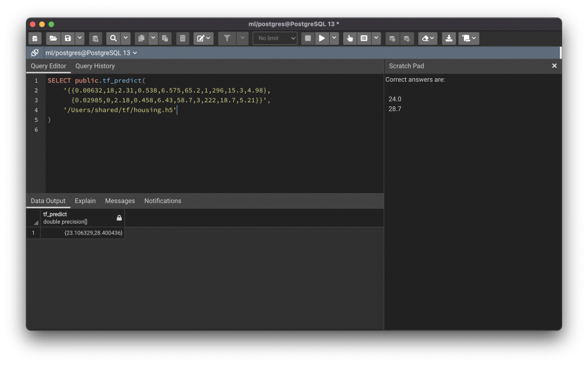Open the No limit rows dropdown
The height and width of the screenshot is (365, 588).
275,39
